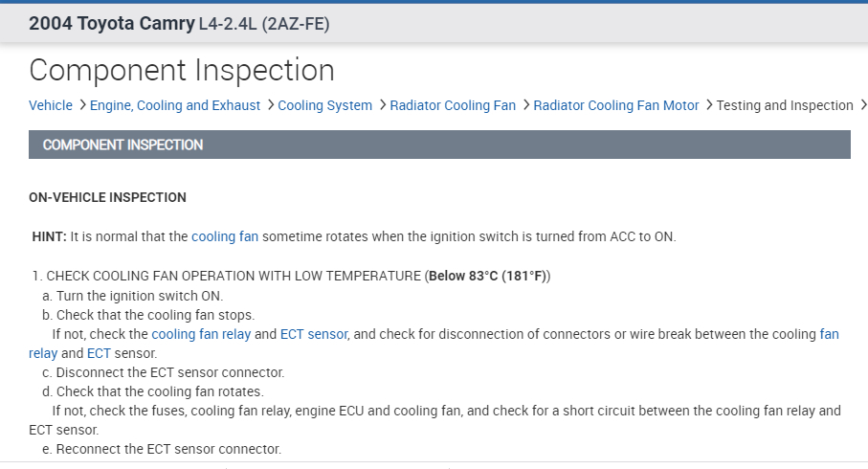868x469 pixels.
Task: Navigate to Cooling System breadcrumb
Action: [x=324, y=105]
